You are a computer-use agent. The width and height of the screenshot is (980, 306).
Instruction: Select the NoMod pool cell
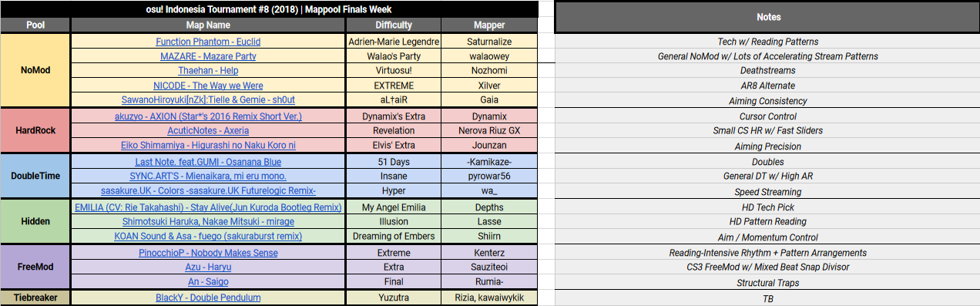pos(35,70)
